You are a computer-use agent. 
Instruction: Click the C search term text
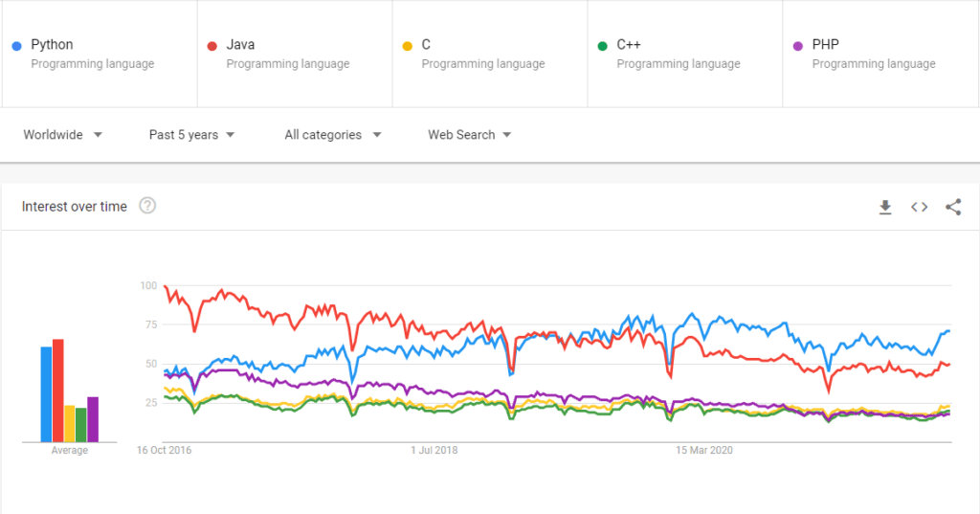[x=426, y=44]
